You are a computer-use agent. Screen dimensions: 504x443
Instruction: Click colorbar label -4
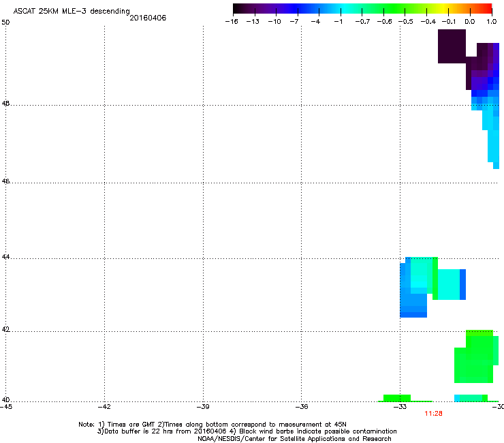315,22
